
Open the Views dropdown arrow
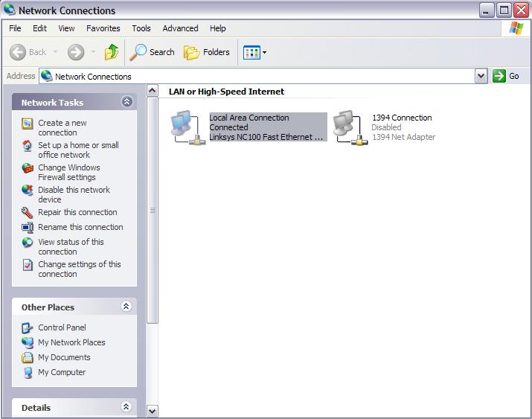point(265,52)
